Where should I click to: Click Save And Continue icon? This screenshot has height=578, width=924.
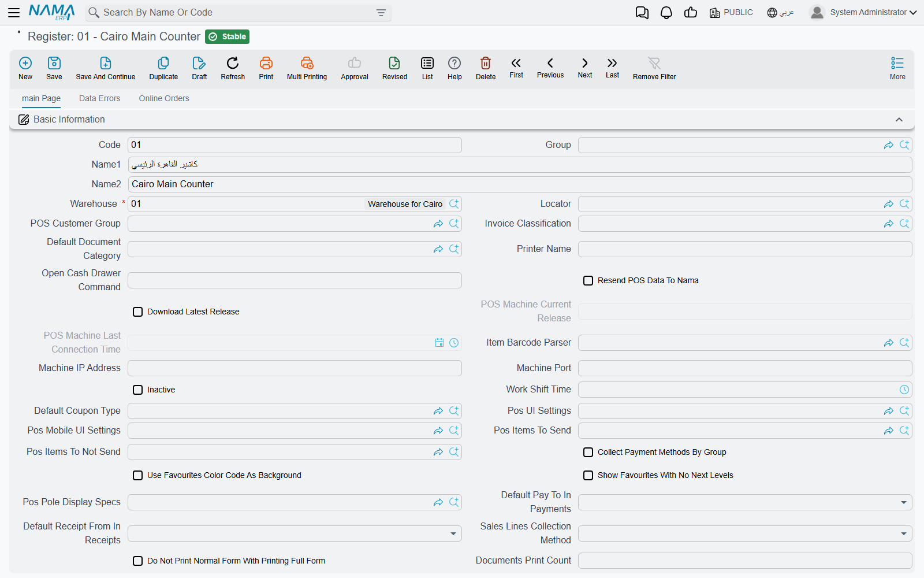(x=106, y=63)
